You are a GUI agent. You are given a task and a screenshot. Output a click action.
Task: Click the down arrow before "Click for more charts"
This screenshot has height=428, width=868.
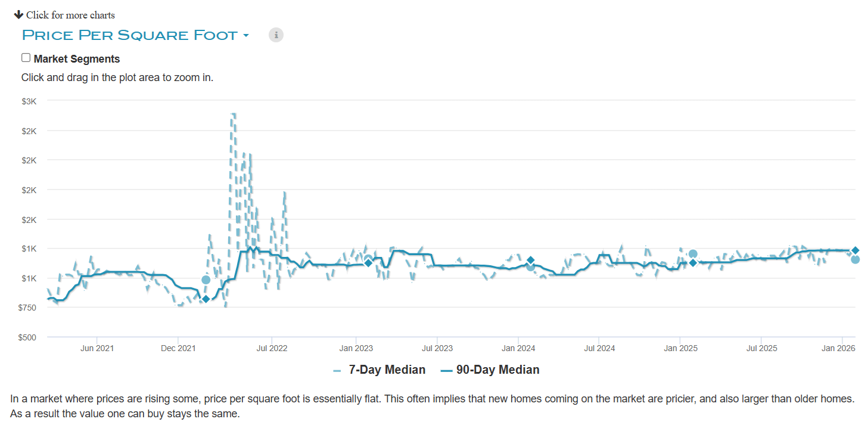18,14
